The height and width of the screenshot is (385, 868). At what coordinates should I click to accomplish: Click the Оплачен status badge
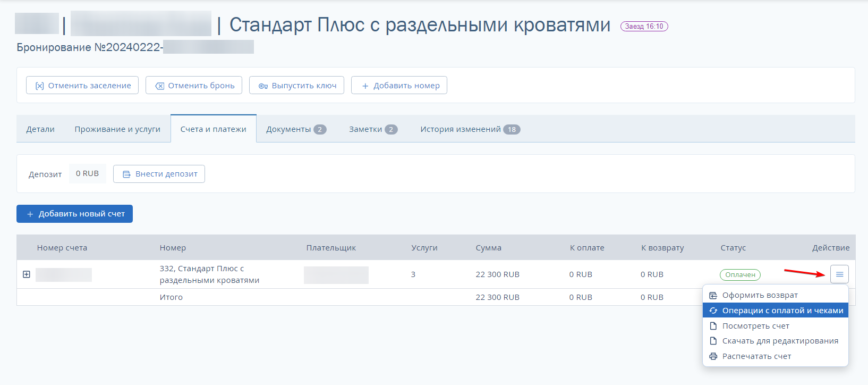point(740,275)
